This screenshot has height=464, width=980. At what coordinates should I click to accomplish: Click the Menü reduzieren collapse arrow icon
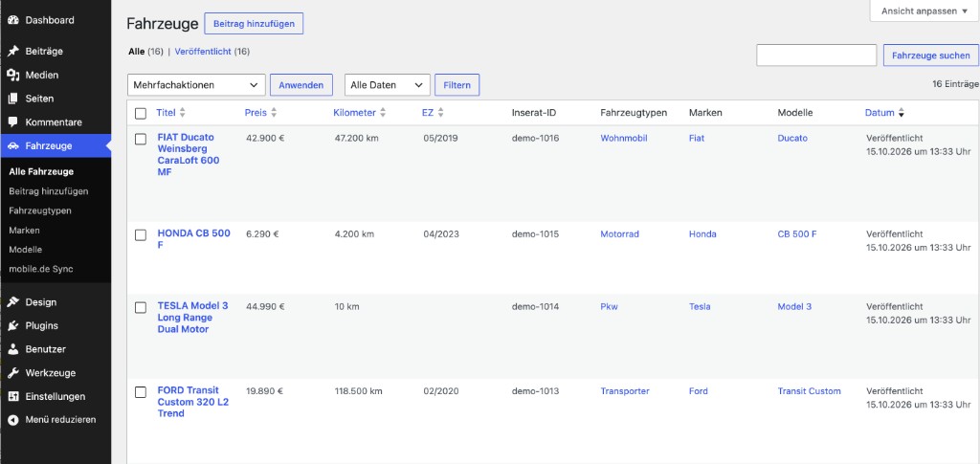pos(13,420)
